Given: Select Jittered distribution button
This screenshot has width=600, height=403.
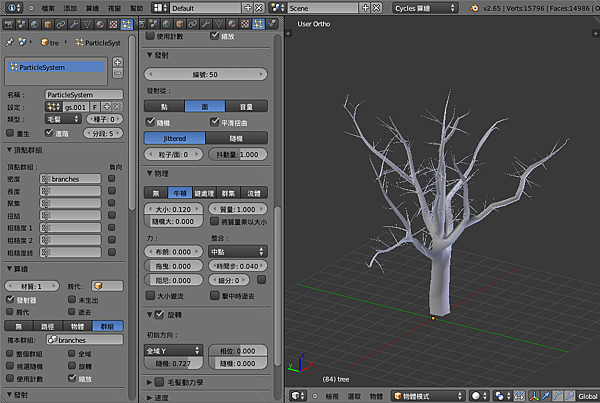Looking at the screenshot, I should point(174,138).
